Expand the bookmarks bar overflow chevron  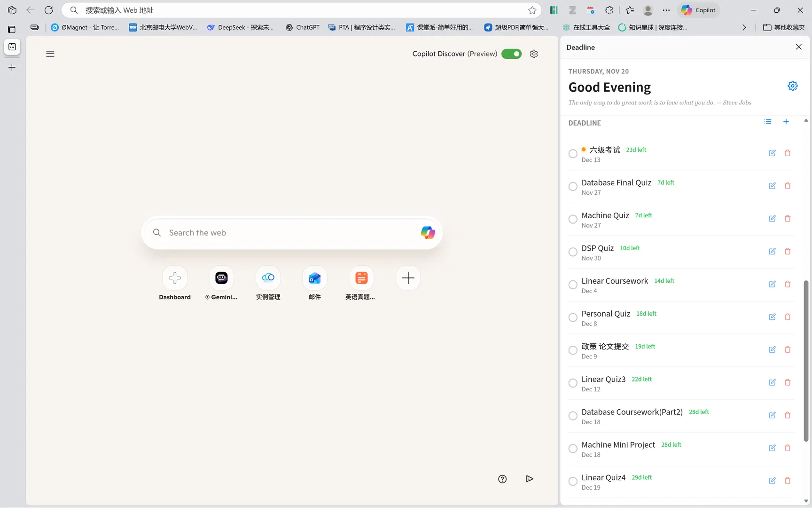(744, 27)
